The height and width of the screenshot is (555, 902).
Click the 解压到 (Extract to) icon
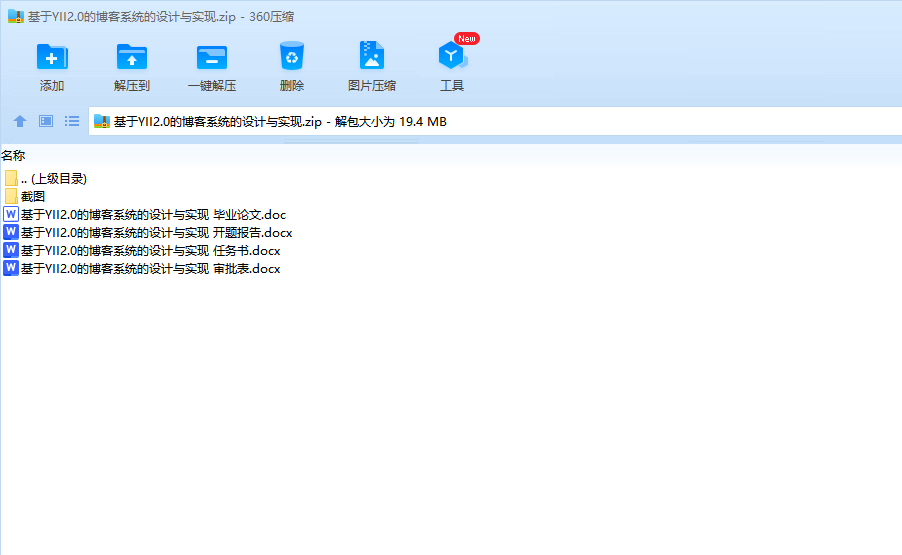point(132,56)
